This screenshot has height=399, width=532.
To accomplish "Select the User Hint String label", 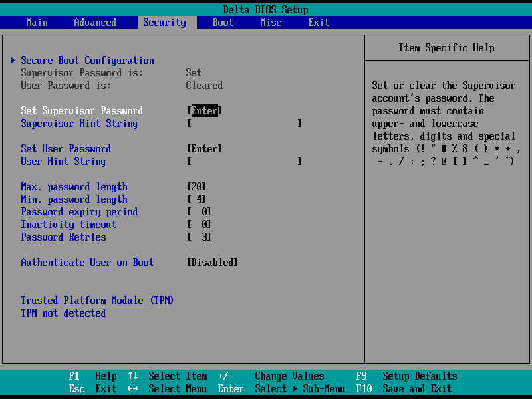I will (63, 162).
